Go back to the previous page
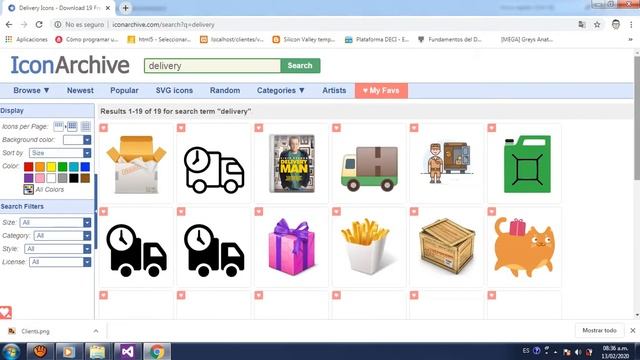640x360 pixels. 9,24
